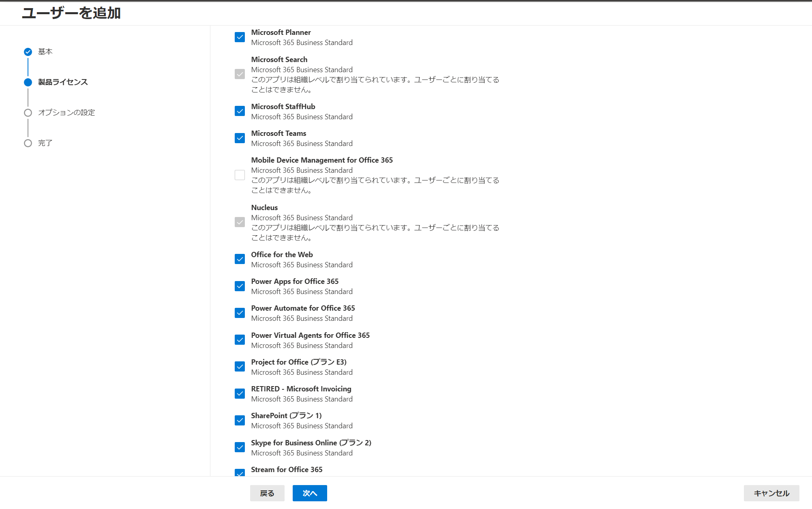Click the Office for the Web label
812x509 pixels.
[282, 255]
